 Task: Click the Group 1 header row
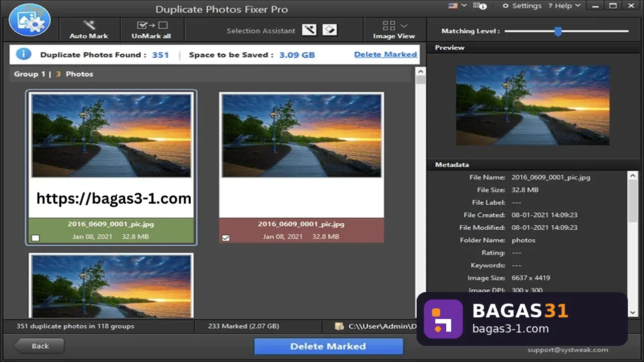[x=210, y=74]
